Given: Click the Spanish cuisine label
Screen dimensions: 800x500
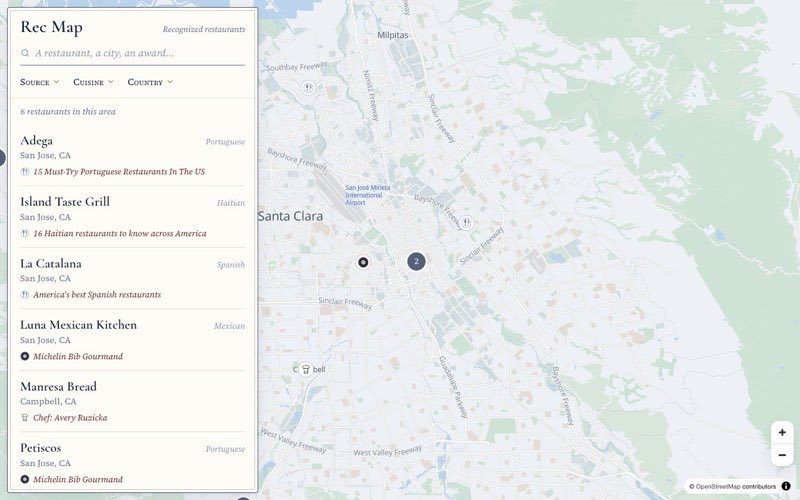Looking at the screenshot, I should (x=231, y=265).
